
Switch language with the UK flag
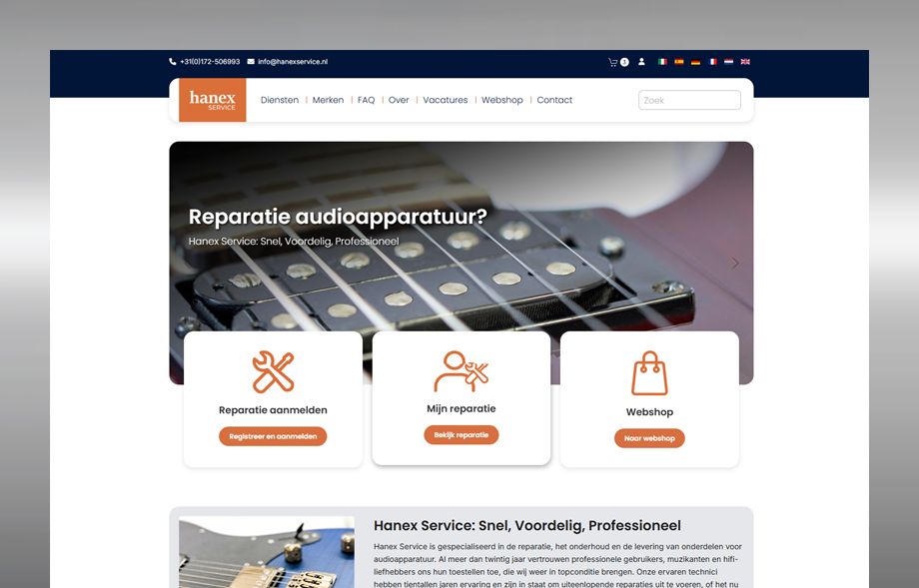pyautogui.click(x=745, y=62)
